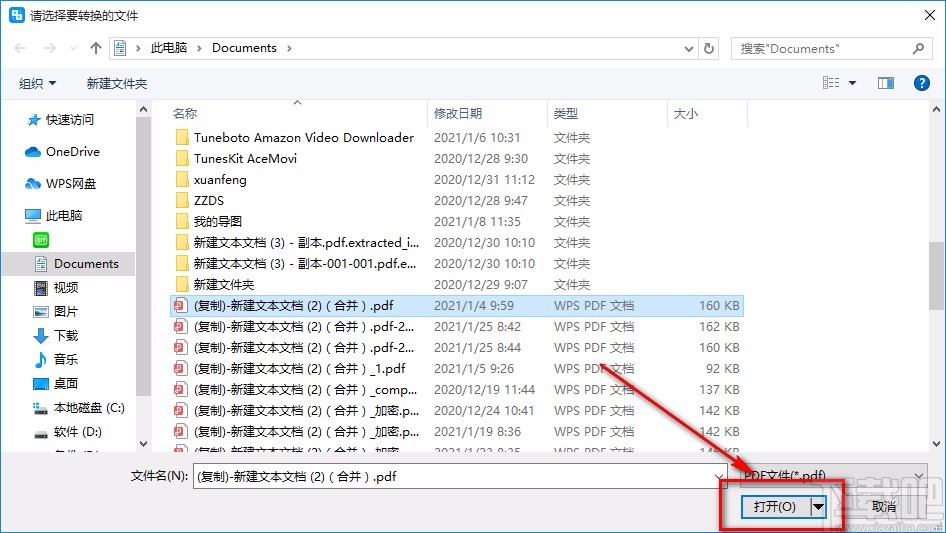
Task: Toggle the preview pane
Action: [886, 83]
